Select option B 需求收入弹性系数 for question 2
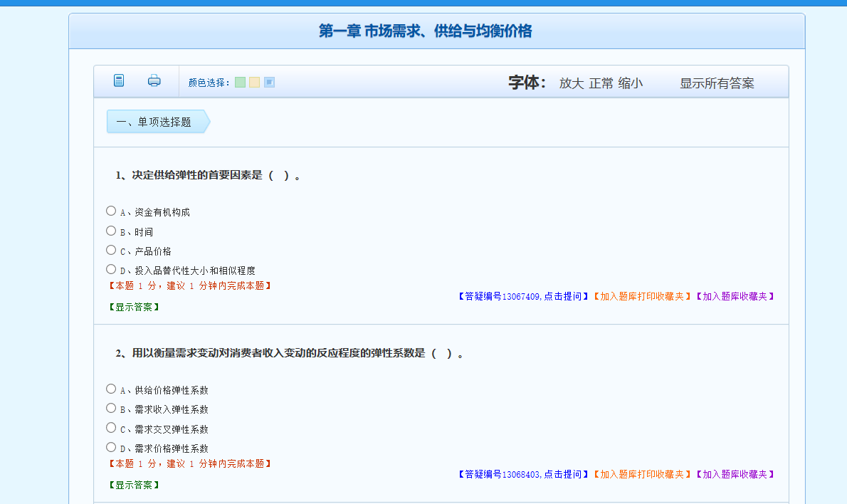Screen dimensions: 847x504 pos(111,408)
